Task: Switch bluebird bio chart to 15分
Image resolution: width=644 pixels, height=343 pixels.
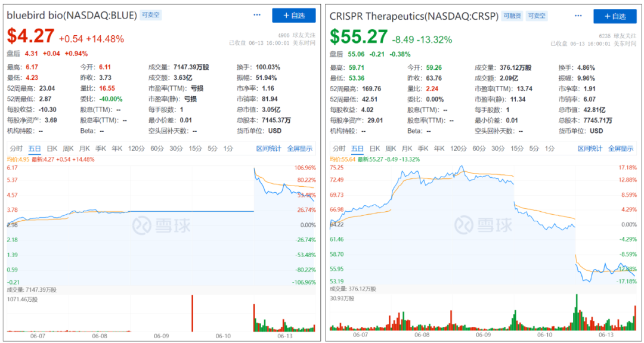Action: (x=195, y=149)
